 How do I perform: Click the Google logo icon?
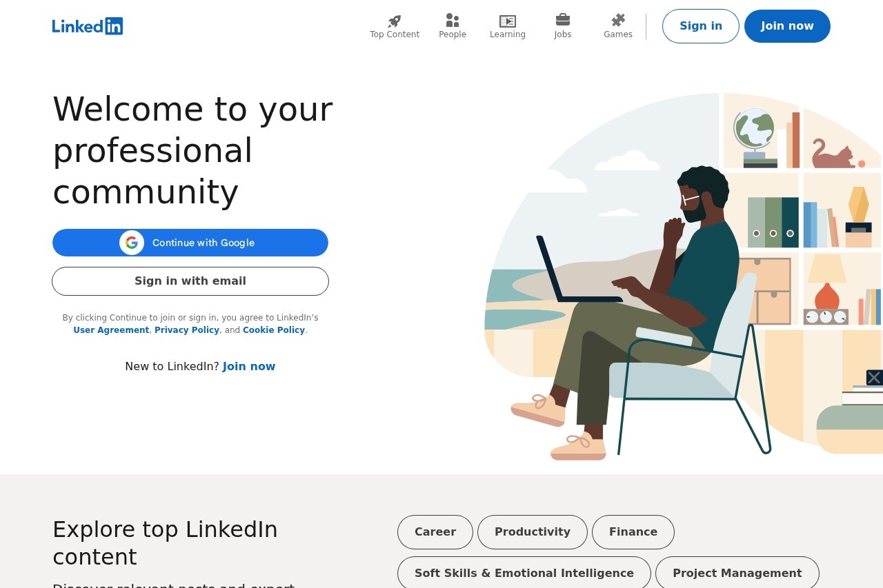click(x=132, y=243)
